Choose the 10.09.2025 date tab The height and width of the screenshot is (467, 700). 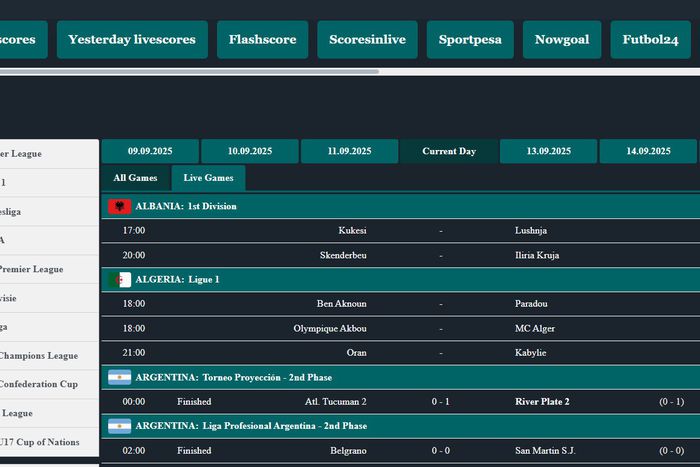coord(250,151)
